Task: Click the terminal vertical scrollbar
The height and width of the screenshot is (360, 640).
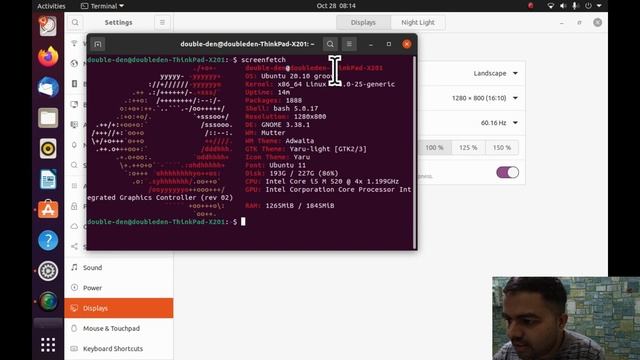Action: coord(415,152)
